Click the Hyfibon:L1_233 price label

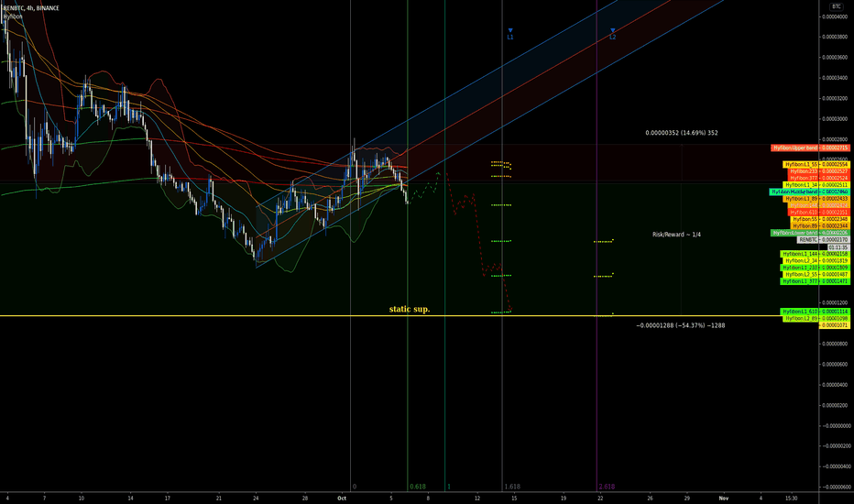click(x=816, y=268)
